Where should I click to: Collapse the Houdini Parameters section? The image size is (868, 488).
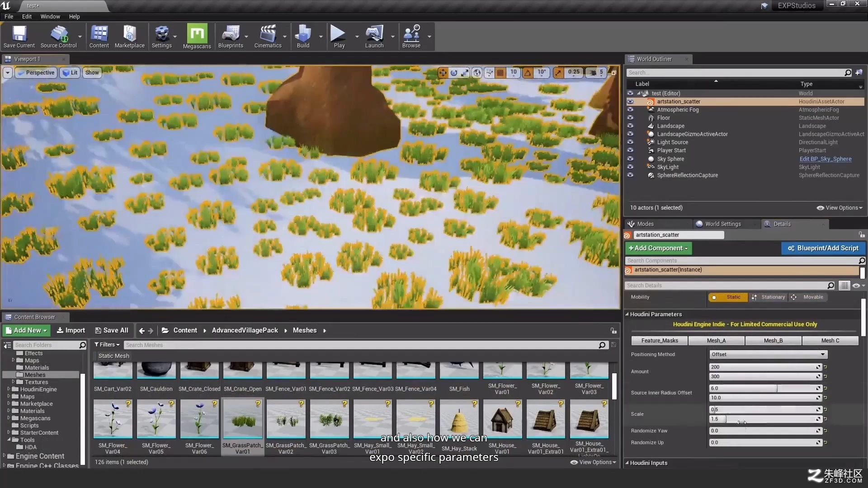[x=627, y=314]
